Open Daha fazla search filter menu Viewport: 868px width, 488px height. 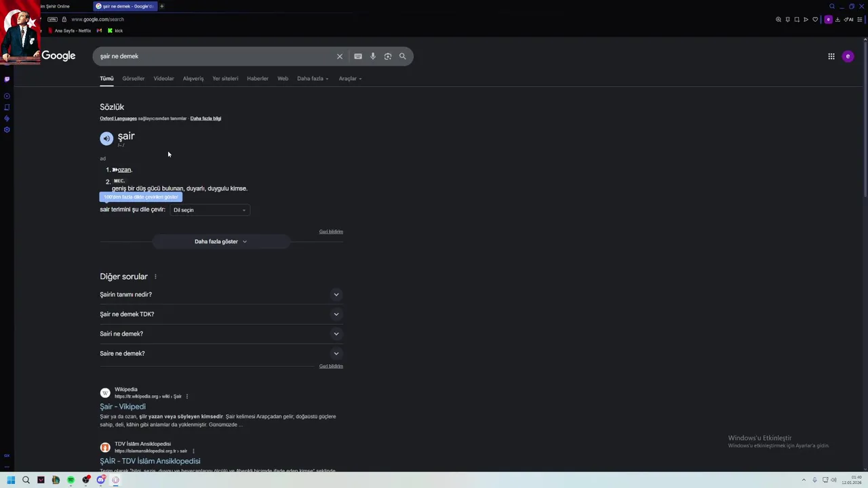click(313, 79)
